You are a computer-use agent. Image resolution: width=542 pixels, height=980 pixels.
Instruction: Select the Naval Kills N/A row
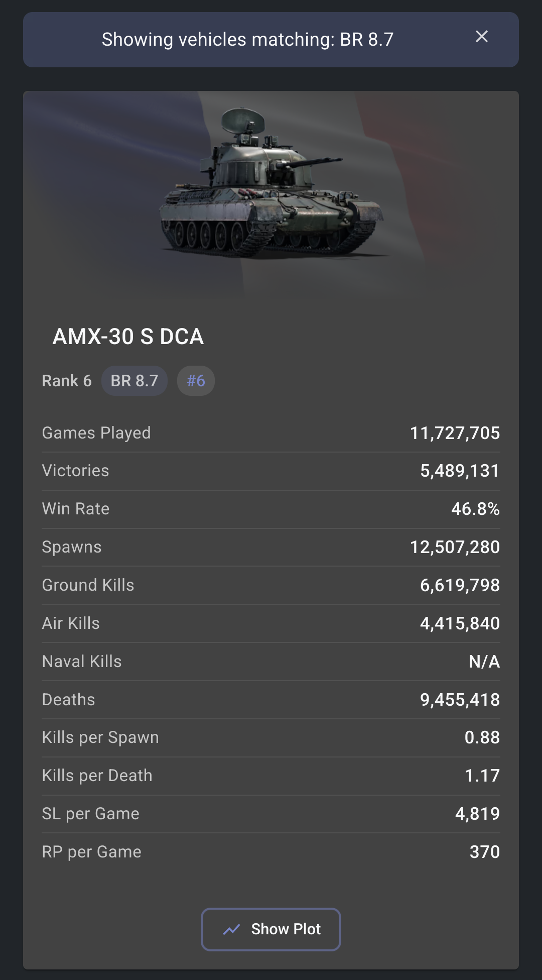[x=271, y=662]
